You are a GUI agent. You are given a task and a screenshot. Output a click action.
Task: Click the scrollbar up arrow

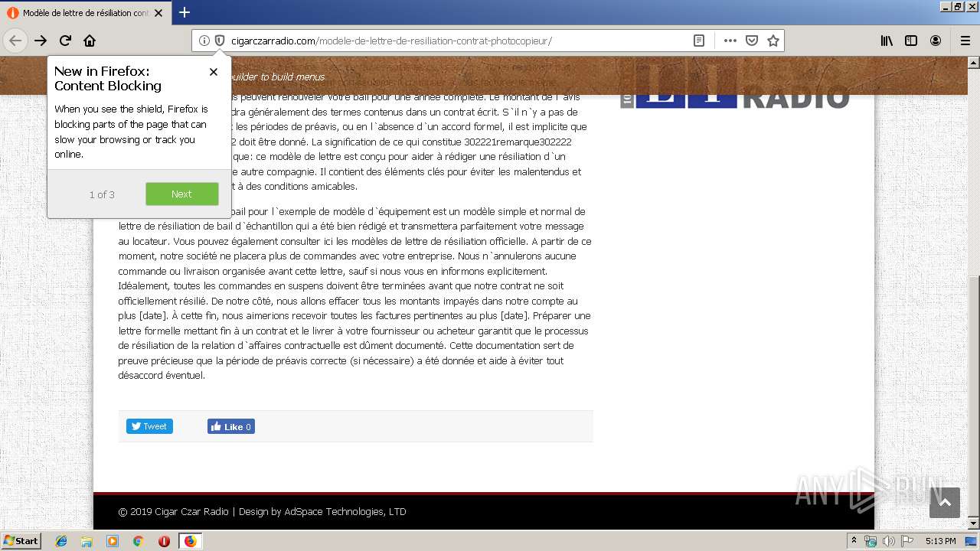tap(974, 63)
